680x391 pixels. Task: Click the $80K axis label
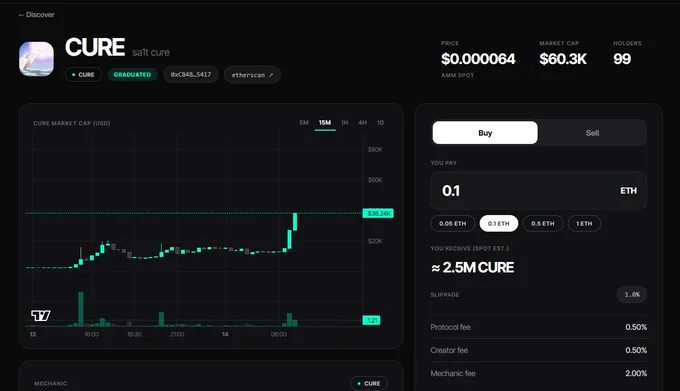click(x=375, y=150)
